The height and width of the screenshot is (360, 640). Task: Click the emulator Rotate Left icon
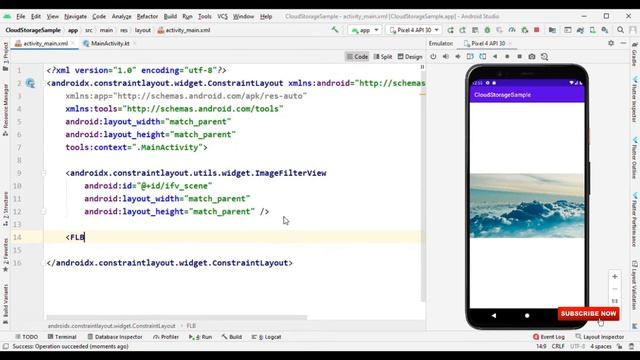click(x=470, y=56)
